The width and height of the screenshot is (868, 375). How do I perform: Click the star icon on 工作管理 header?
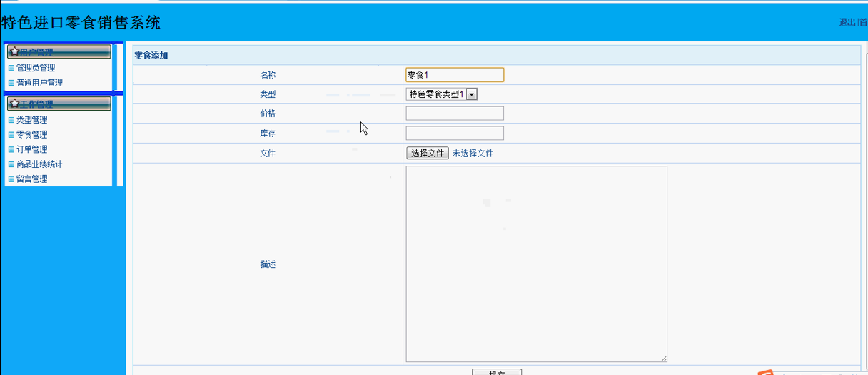[x=14, y=104]
